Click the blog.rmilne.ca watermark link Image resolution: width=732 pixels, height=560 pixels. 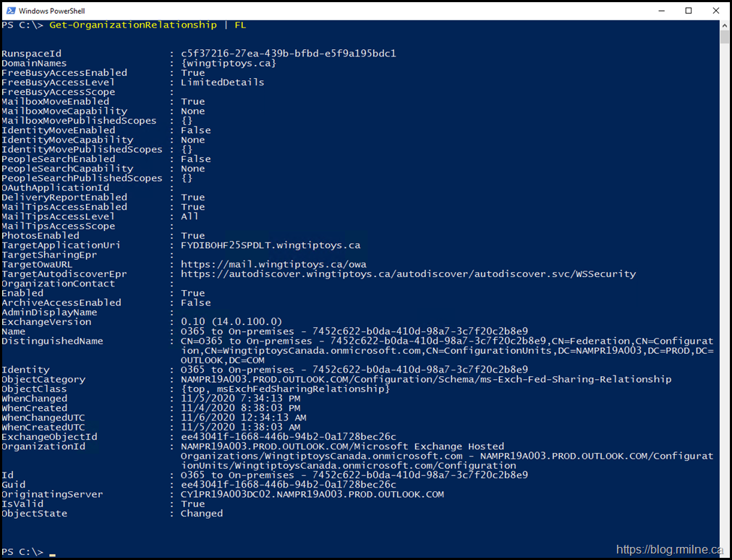pyautogui.click(x=669, y=549)
